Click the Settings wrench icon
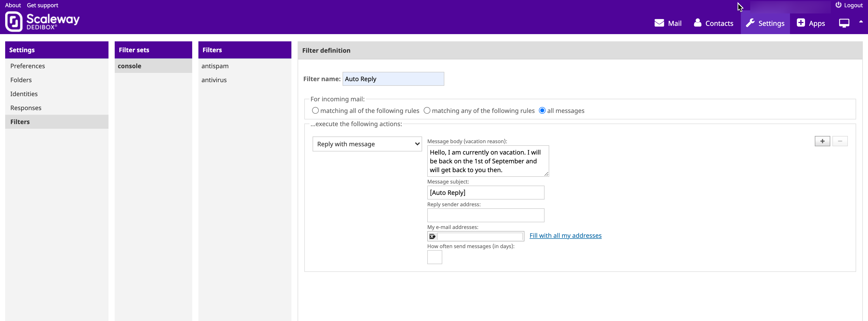This screenshot has width=868, height=321. (750, 23)
